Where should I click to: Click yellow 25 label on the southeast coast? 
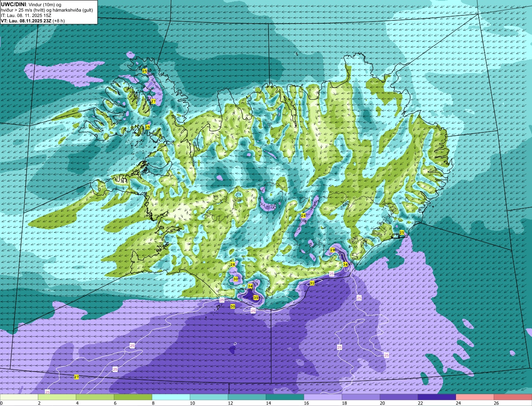402,232
